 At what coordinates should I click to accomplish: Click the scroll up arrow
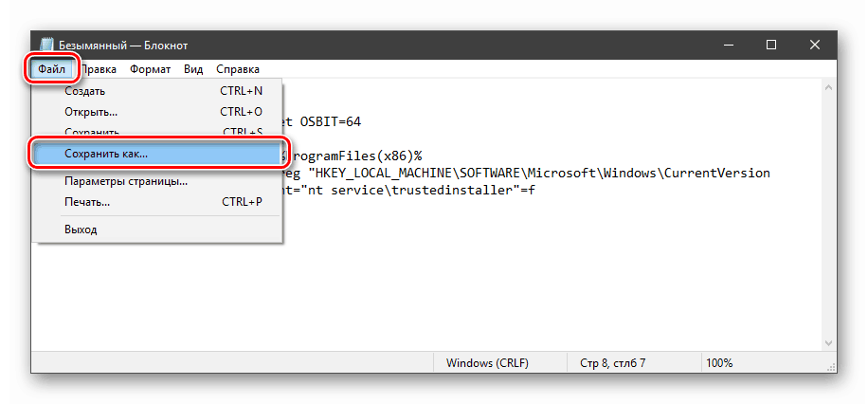[x=829, y=88]
